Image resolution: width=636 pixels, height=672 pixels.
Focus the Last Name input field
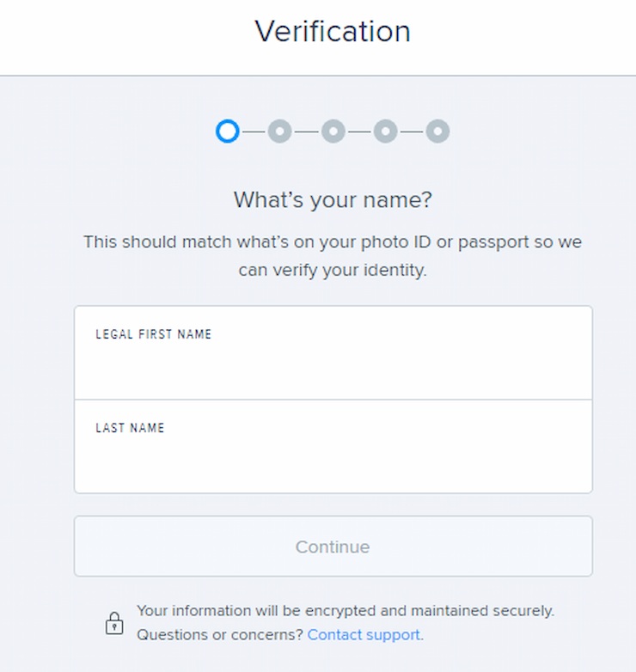(333, 446)
